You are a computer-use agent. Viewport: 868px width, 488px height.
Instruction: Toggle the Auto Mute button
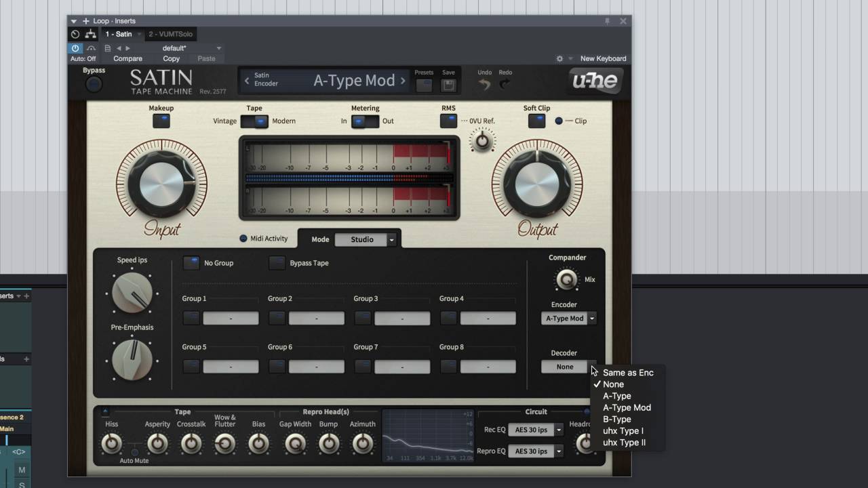coord(134,452)
